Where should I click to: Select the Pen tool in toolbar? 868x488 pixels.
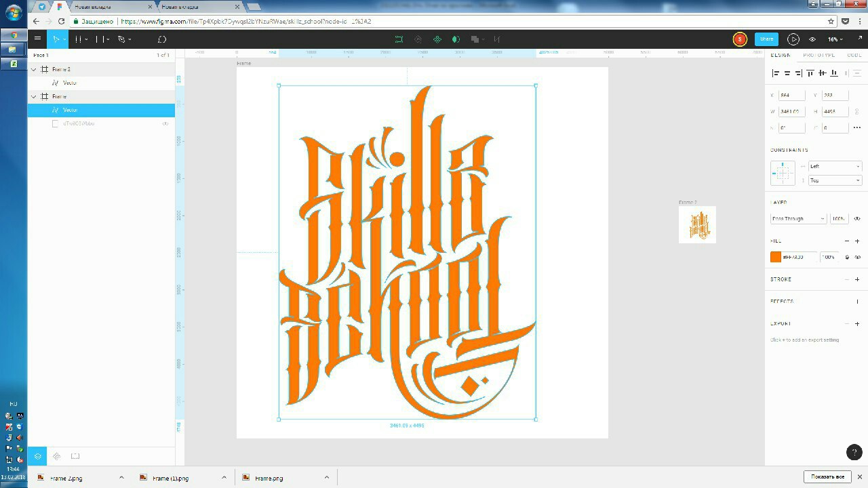[x=121, y=39]
